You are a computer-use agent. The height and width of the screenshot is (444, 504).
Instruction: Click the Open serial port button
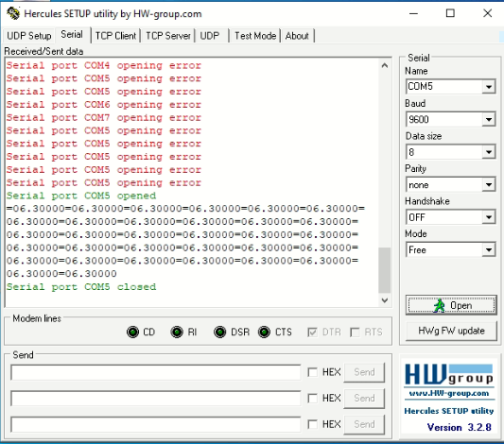click(x=451, y=305)
